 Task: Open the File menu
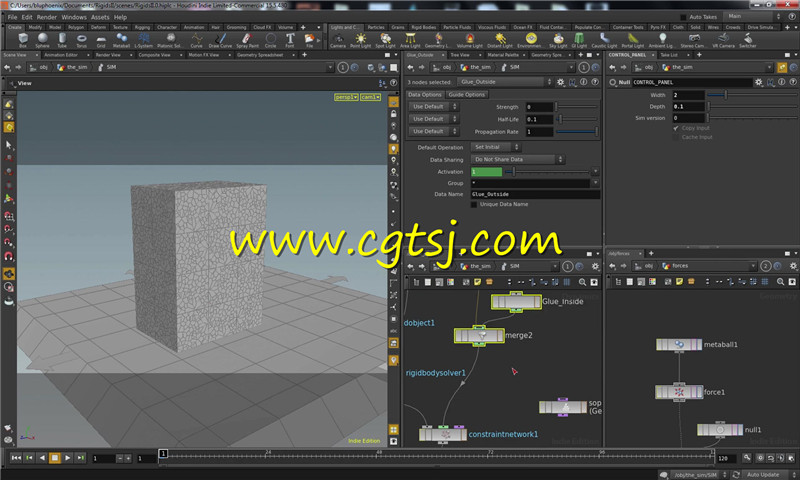pyautogui.click(x=12, y=17)
